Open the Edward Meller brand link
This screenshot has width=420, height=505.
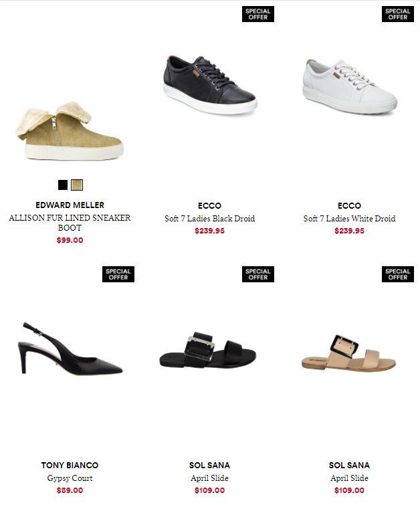pyautogui.click(x=70, y=205)
